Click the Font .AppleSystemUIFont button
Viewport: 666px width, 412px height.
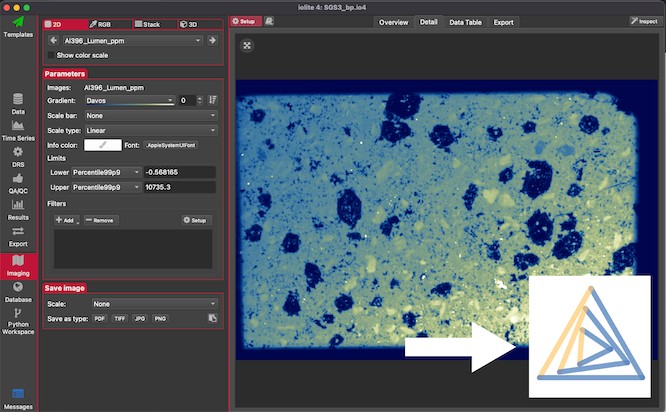tap(171, 145)
